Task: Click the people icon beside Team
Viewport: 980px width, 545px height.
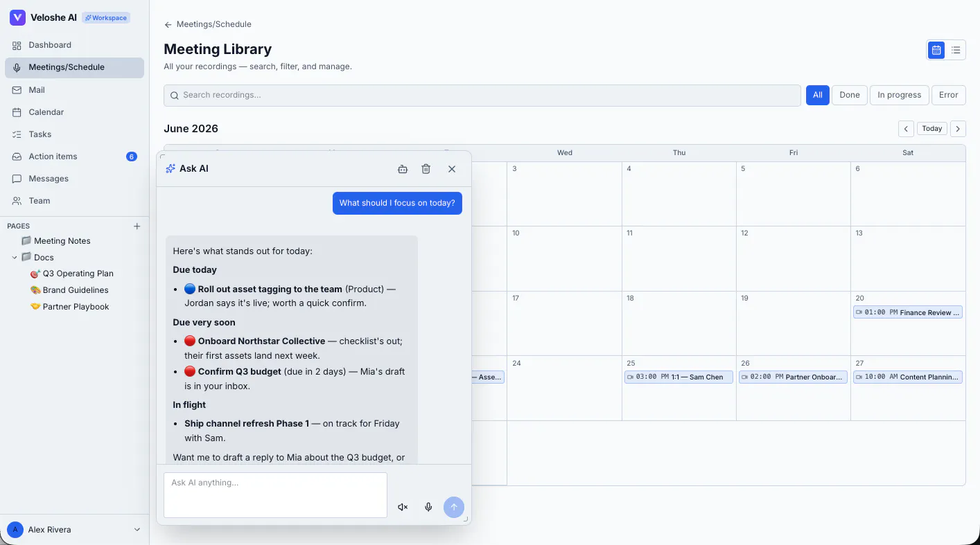Action: (x=17, y=201)
